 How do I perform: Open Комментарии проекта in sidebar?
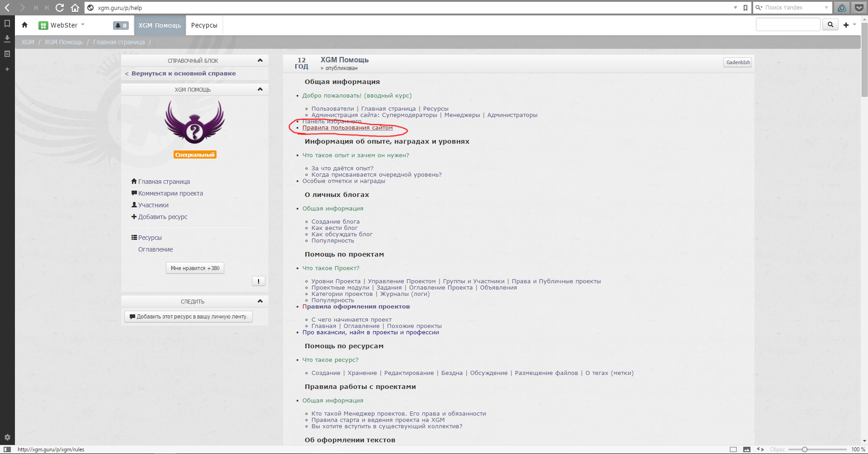click(x=167, y=193)
